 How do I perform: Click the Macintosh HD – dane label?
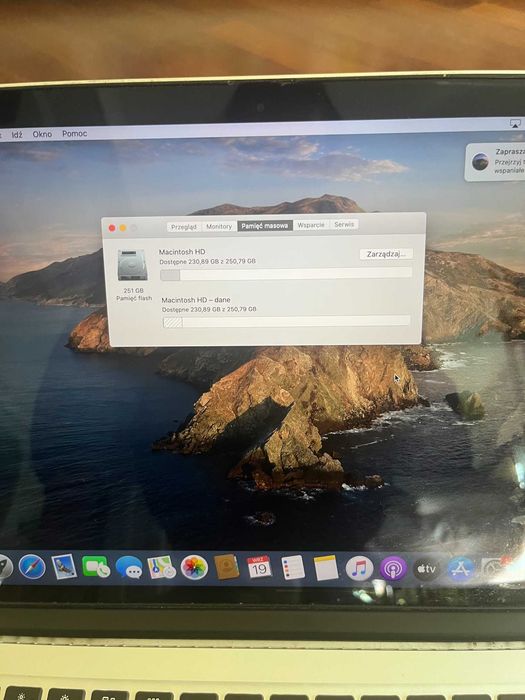[196, 300]
